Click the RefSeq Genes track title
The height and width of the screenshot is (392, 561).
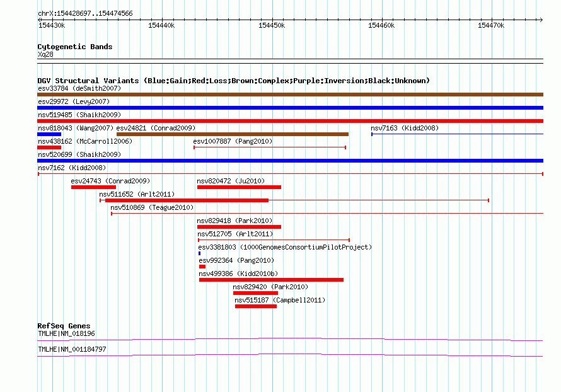point(64,326)
